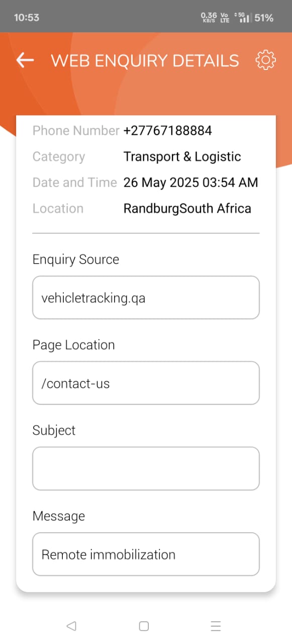Tap the RandburgSouth Africa location value

coord(187,209)
